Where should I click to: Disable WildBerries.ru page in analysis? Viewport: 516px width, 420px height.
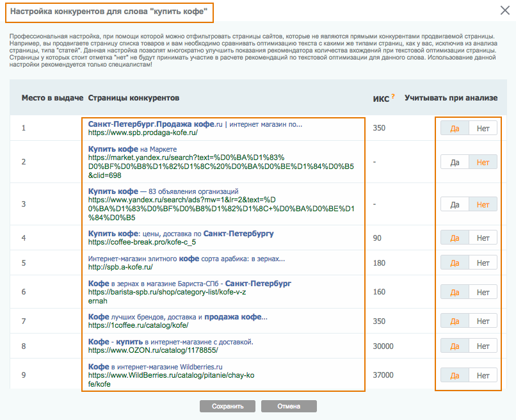[x=483, y=375]
